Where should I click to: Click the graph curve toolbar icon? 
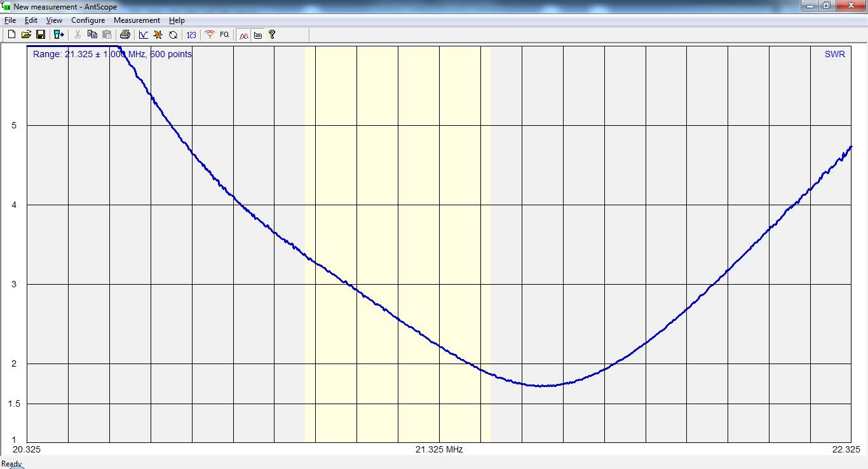(144, 35)
